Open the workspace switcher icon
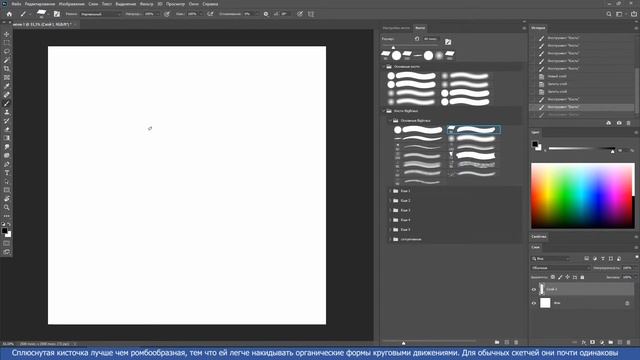This screenshot has height=360, width=640. (620, 14)
